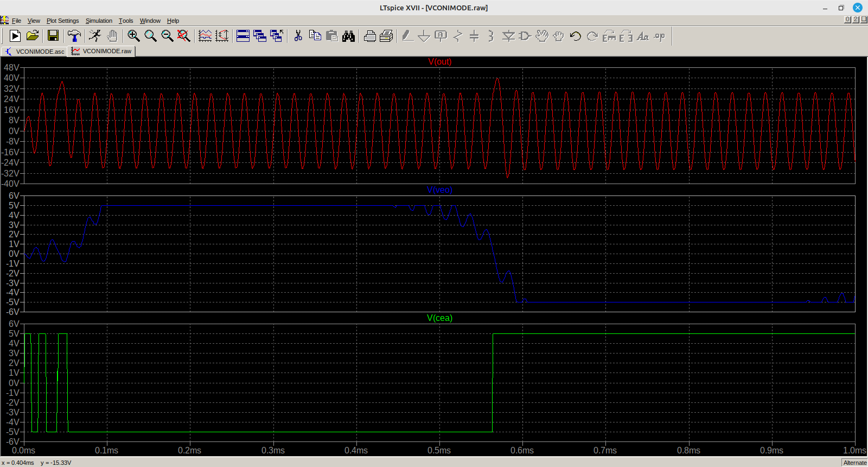Screen dimensions: 868x467
Task: Select the Zoom Out magnifier tool
Action: 167,36
